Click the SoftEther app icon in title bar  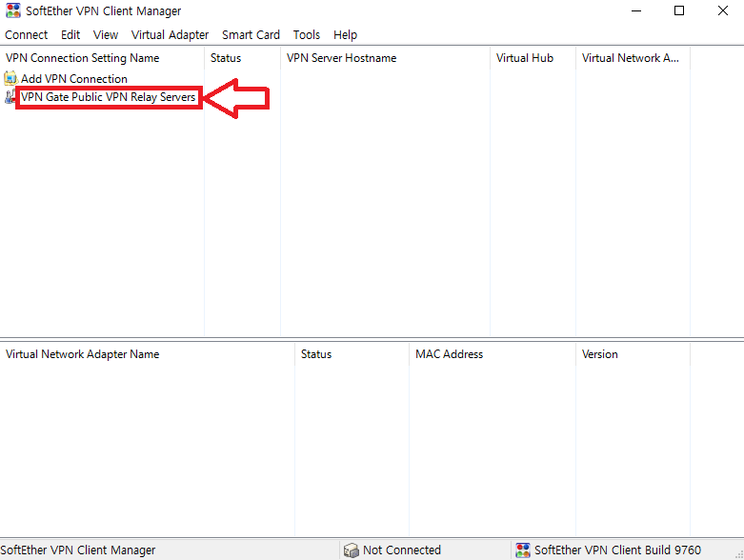pyautogui.click(x=12, y=10)
